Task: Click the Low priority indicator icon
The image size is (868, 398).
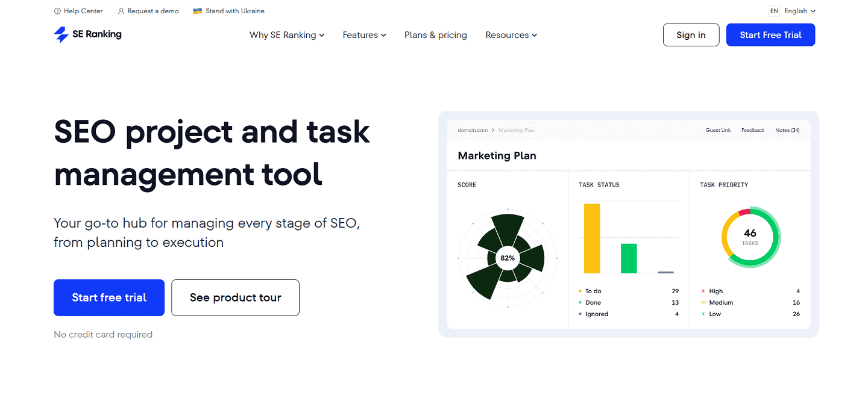Action: 703,314
